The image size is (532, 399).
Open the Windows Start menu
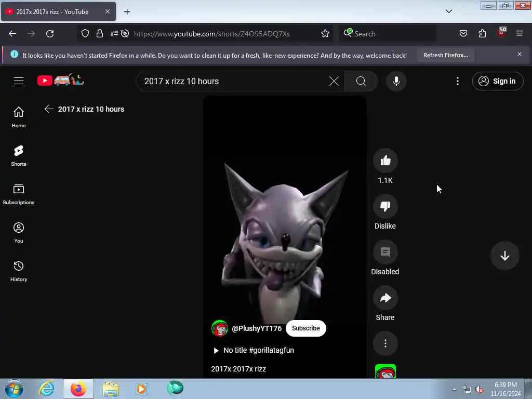click(14, 389)
